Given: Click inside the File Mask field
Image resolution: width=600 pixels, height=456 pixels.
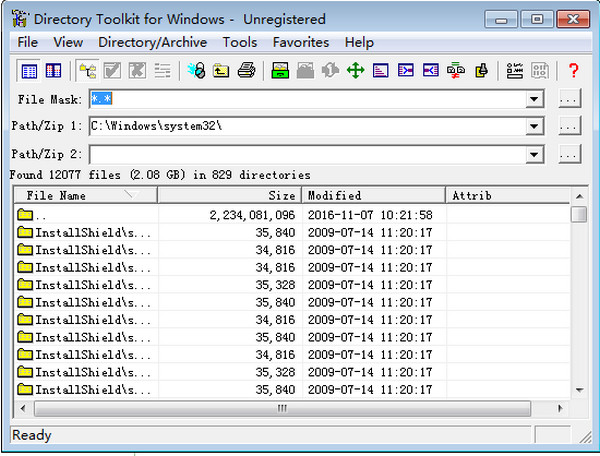Looking at the screenshot, I should click(308, 99).
